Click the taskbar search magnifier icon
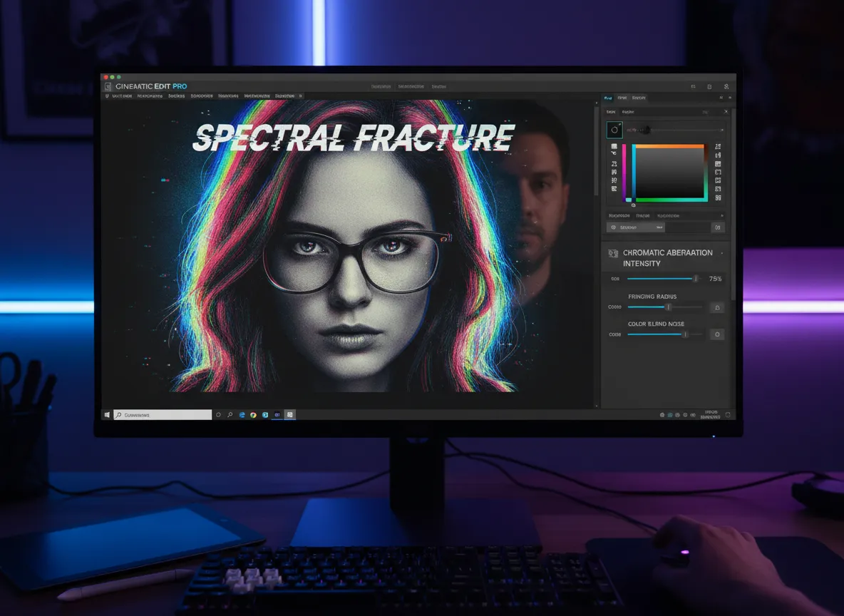This screenshot has height=616, width=844. point(230,414)
